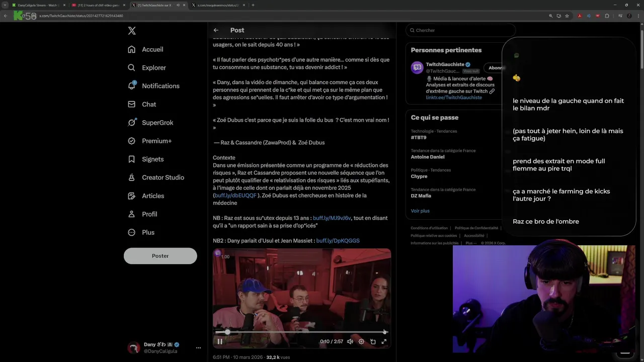644x362 pixels.
Task: Click the Poster button
Action: (160, 256)
